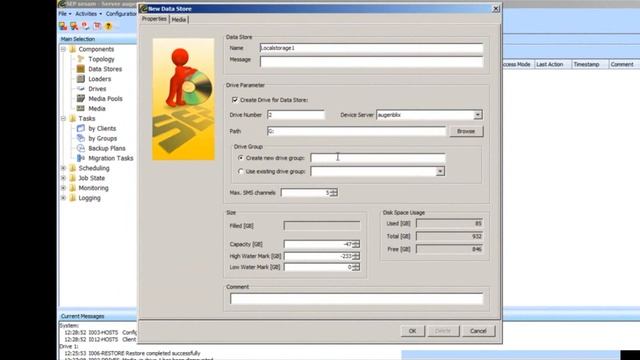The image size is (640, 360).
Task: Click the Cancel button
Action: [x=478, y=331]
